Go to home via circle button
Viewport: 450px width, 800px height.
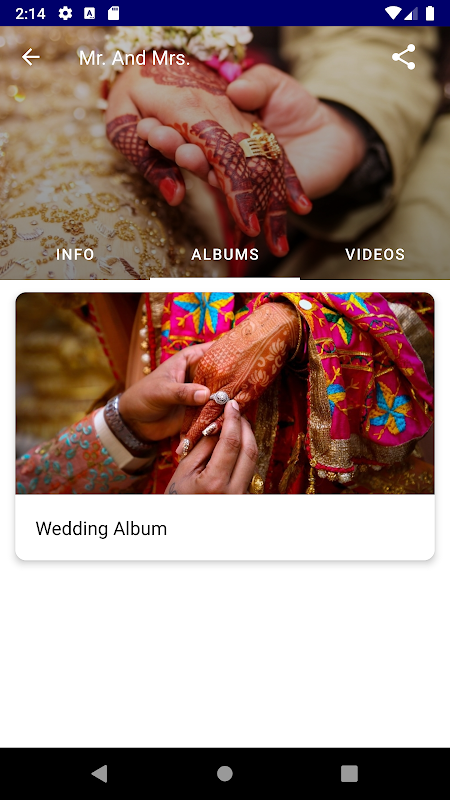pos(224,774)
